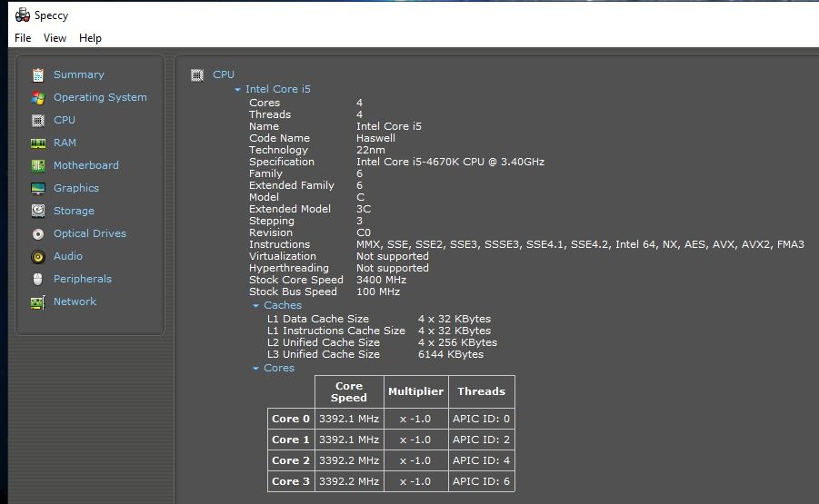The height and width of the screenshot is (504, 819).
Task: Click the L3 Unified Cache Size 6144 KBytes value
Action: click(451, 354)
